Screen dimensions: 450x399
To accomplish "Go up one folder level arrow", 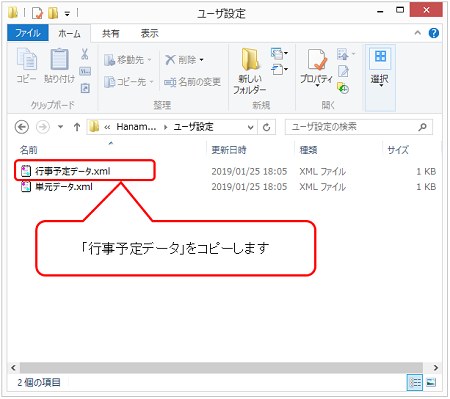I will 77,127.
